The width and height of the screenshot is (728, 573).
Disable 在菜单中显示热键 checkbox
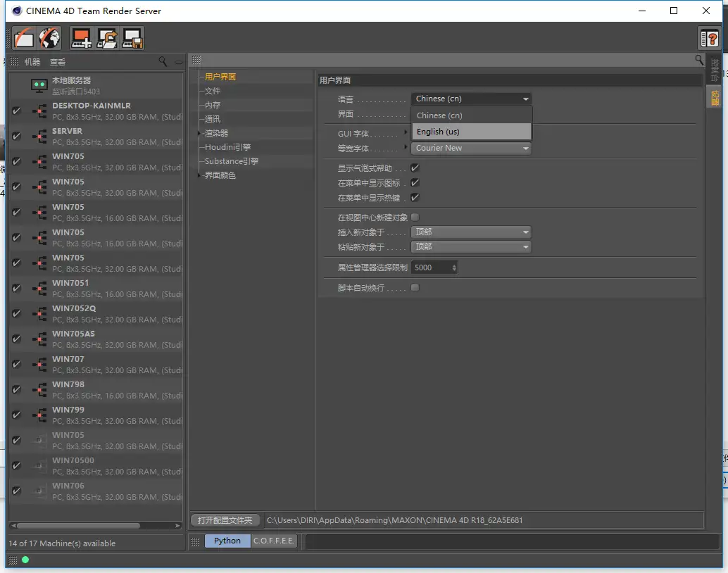[415, 197]
